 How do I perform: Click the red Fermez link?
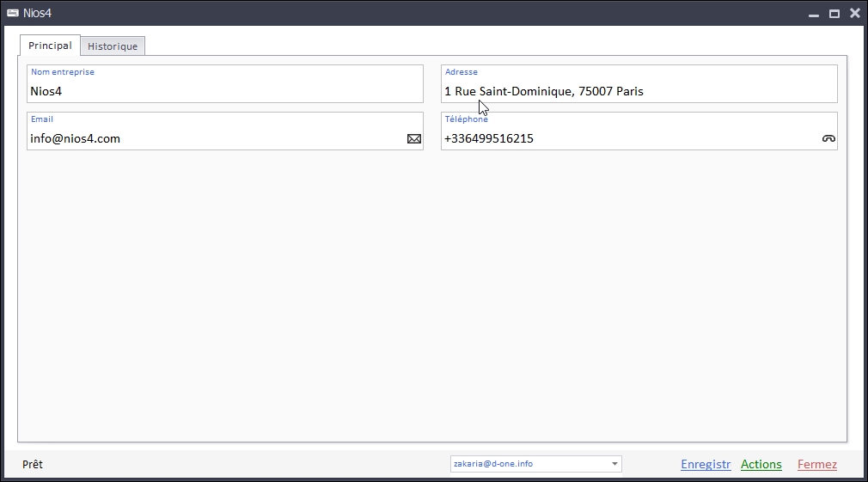click(x=816, y=464)
